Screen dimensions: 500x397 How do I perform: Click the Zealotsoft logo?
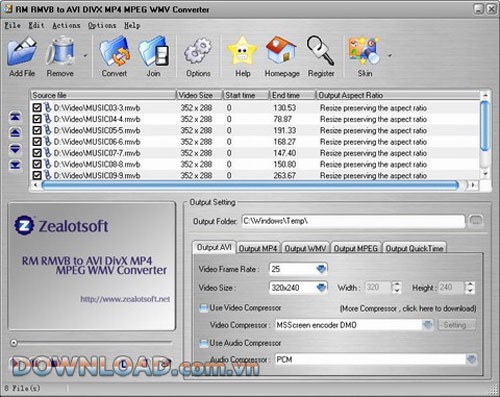[61, 226]
